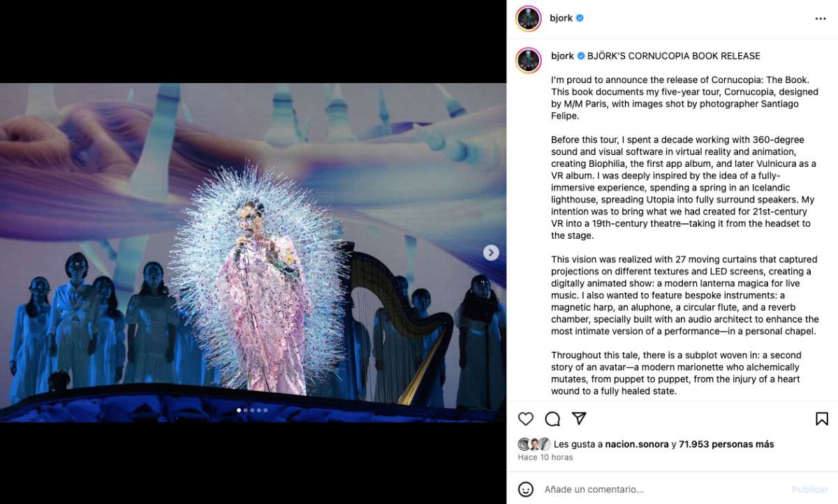The width and height of the screenshot is (838, 504).
Task: Go to next photo with carousel arrow
Action: click(x=491, y=253)
